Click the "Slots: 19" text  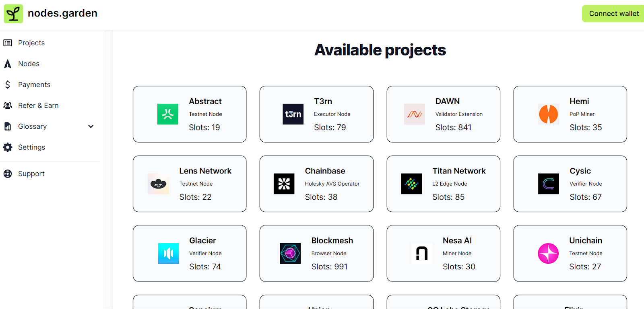click(x=204, y=128)
